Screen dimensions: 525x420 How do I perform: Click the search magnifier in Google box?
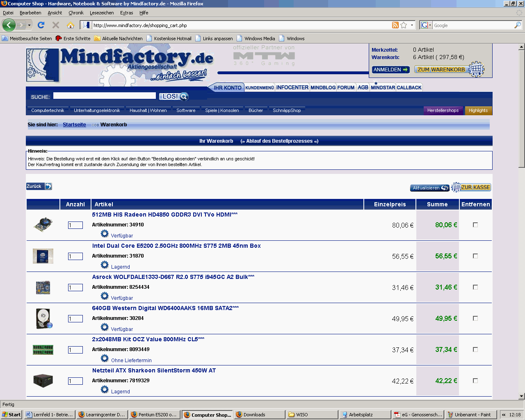[x=518, y=25]
